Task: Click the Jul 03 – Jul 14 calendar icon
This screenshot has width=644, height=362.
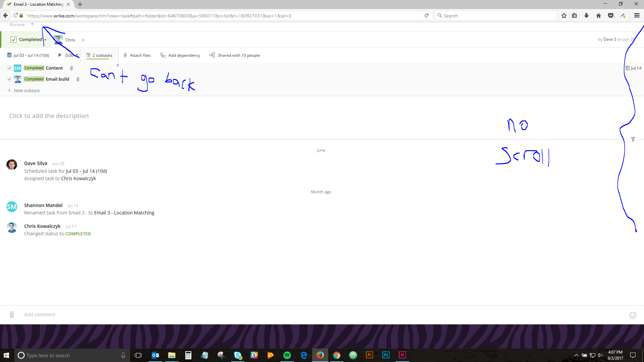Action: [x=9, y=55]
